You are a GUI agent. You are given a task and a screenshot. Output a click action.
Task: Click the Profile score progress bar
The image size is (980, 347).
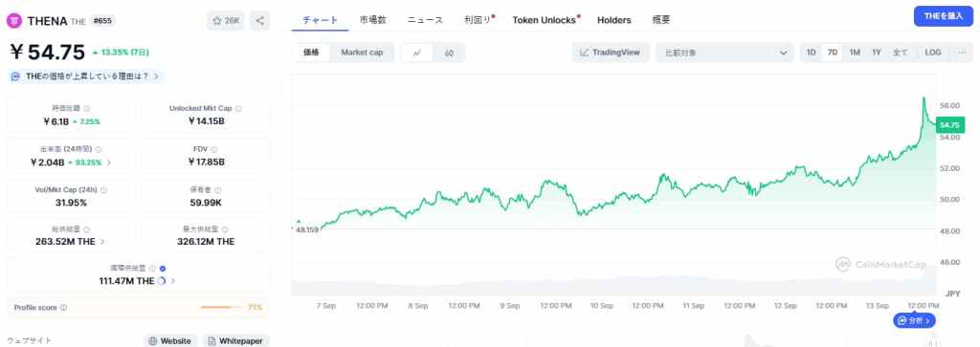[222, 307]
